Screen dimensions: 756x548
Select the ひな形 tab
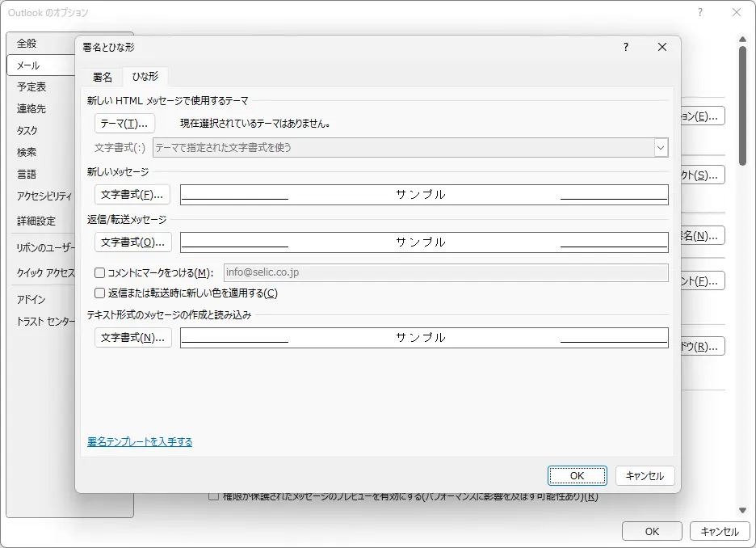point(145,77)
